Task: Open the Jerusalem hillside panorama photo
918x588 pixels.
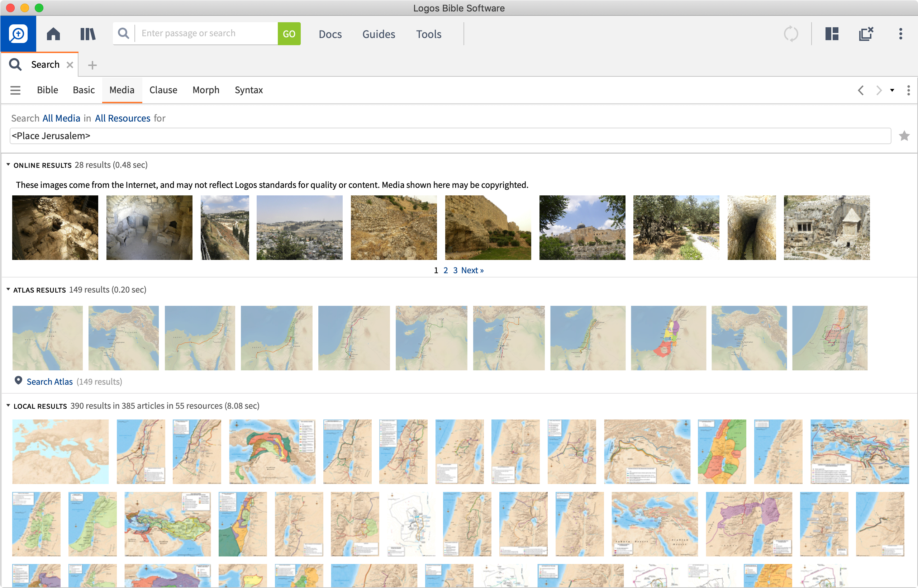Action: (x=299, y=228)
